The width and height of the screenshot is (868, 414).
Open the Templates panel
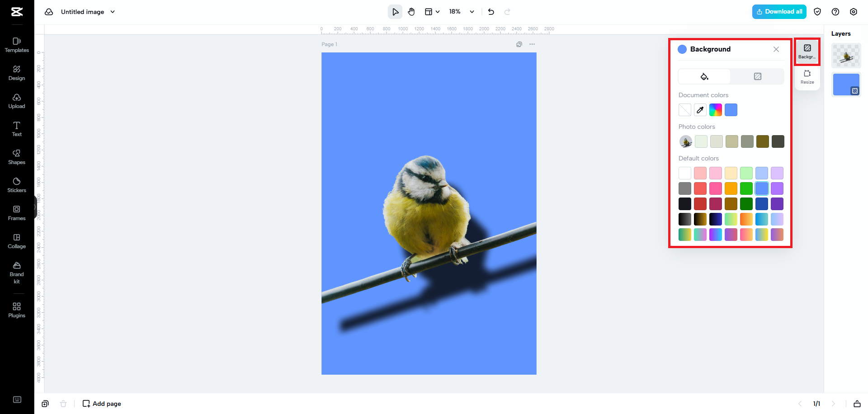(17, 45)
